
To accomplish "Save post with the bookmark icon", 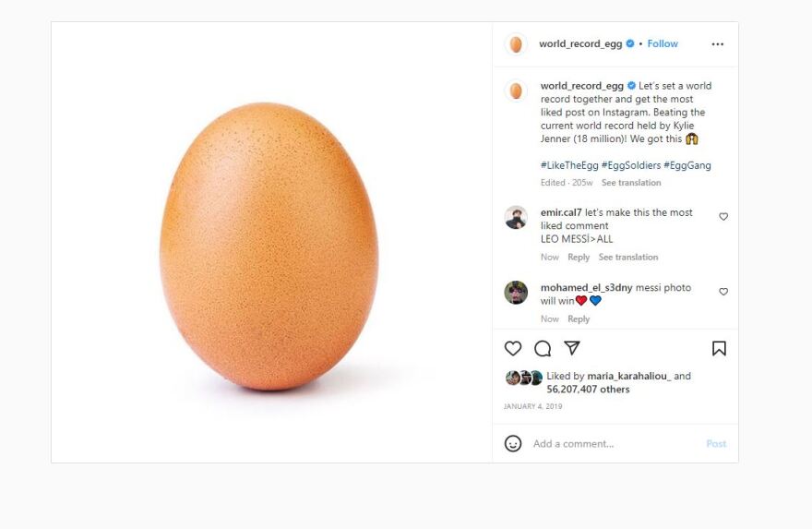I will 719,348.
